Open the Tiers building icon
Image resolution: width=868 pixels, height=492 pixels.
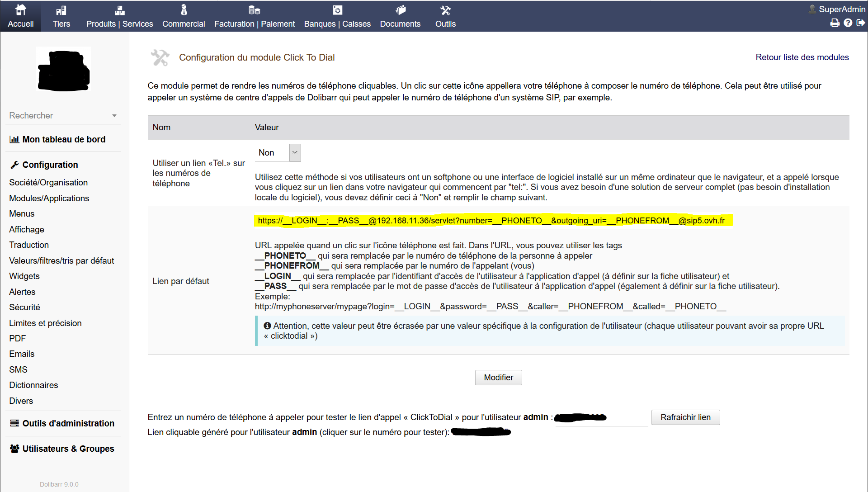[x=61, y=10]
